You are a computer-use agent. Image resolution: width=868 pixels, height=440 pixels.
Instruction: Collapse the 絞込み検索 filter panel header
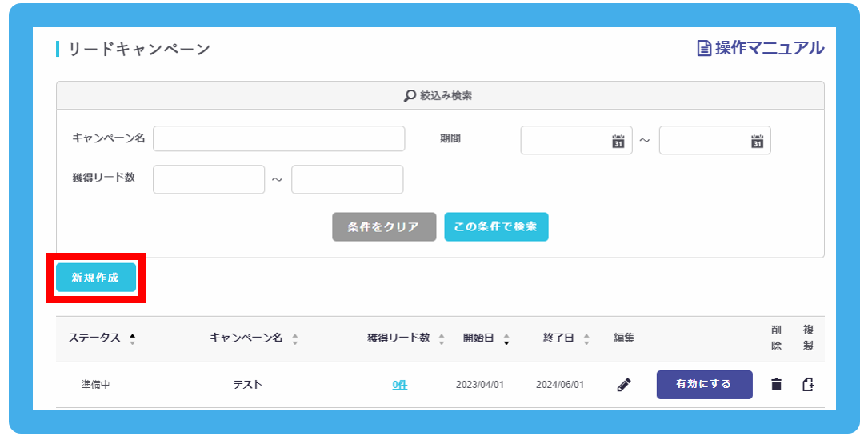[x=440, y=96]
